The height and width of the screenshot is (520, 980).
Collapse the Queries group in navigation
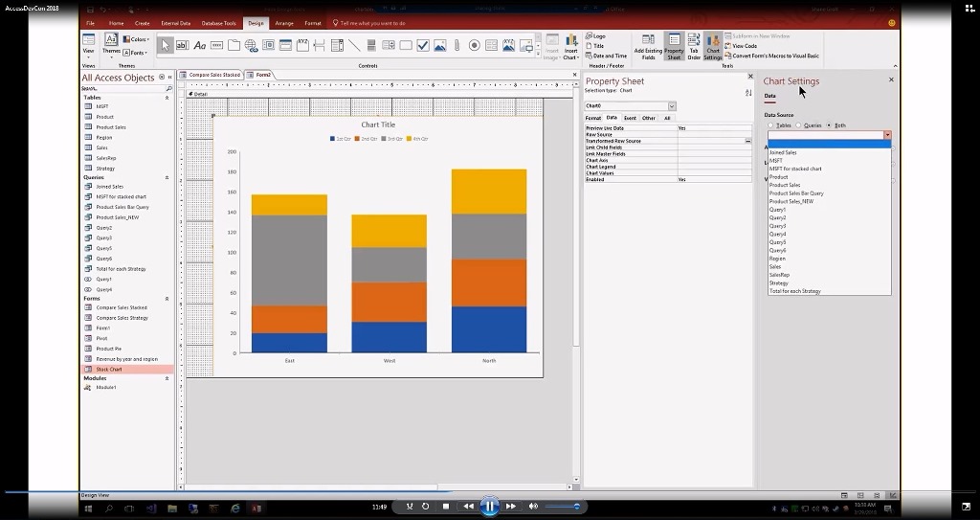click(167, 178)
